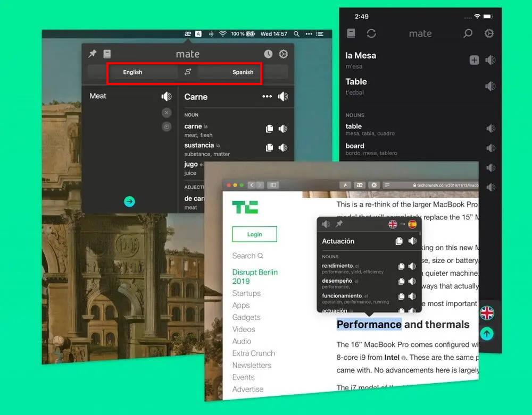
Task: Copy the 'Actuación' translation
Action: pos(399,241)
